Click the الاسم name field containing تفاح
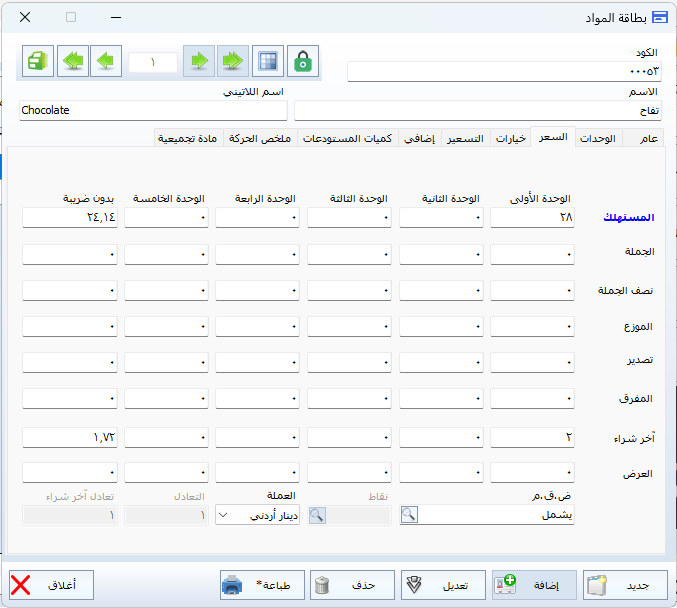This screenshot has height=608, width=677. click(478, 111)
